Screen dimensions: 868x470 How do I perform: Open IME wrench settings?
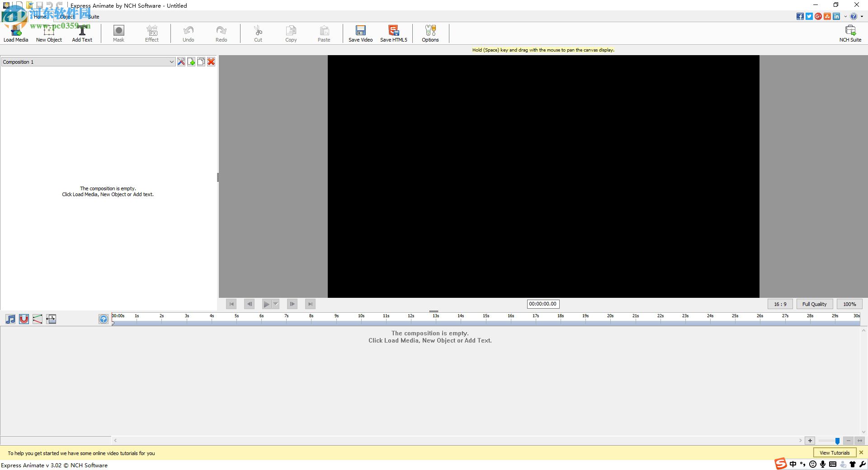pos(863,464)
